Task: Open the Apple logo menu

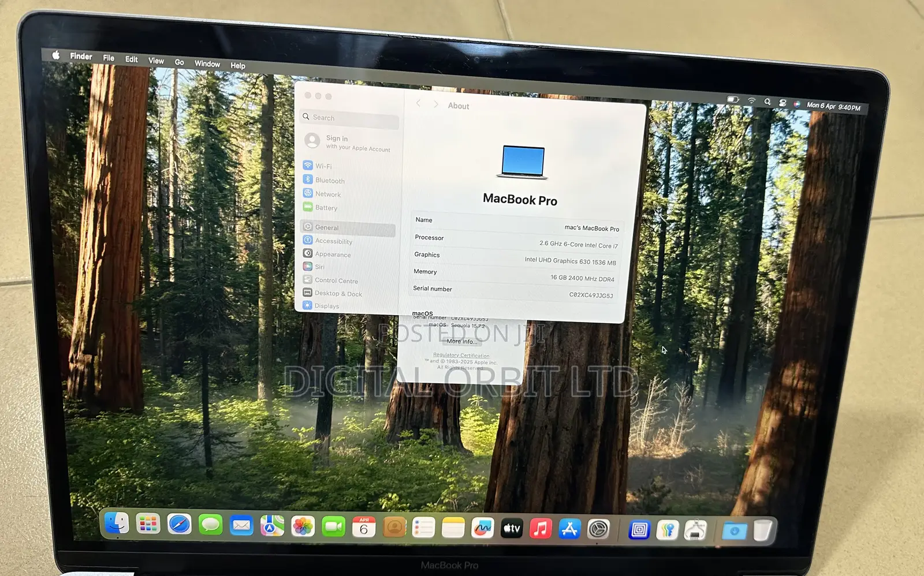Action: [x=56, y=55]
